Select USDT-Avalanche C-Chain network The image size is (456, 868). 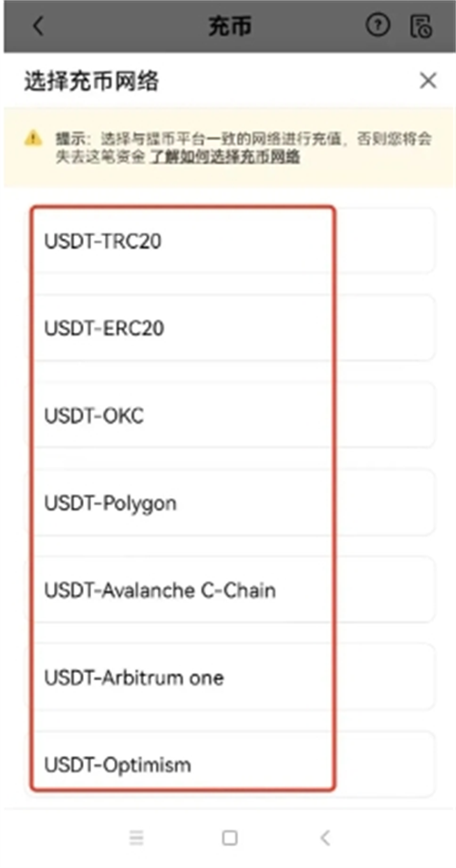point(230,590)
